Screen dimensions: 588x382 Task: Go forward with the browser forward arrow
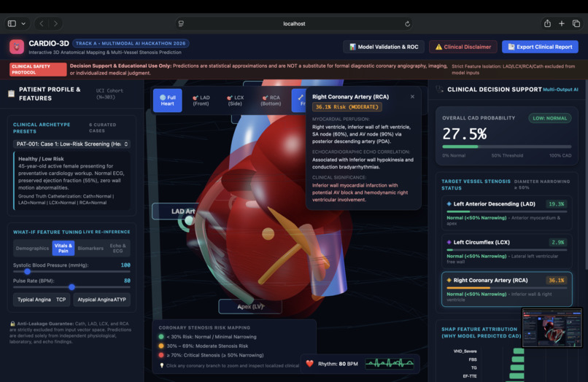pyautogui.click(x=55, y=23)
